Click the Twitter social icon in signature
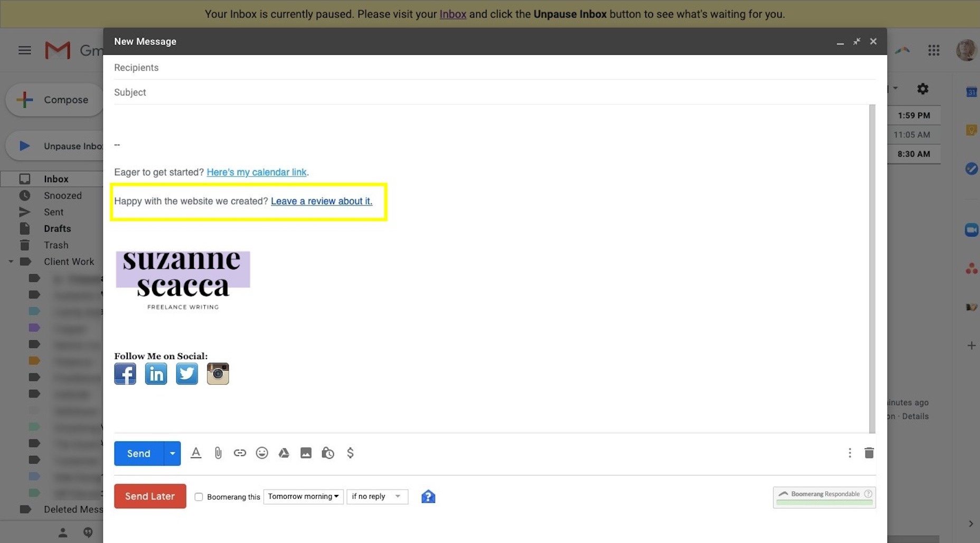The image size is (980, 543). (187, 374)
